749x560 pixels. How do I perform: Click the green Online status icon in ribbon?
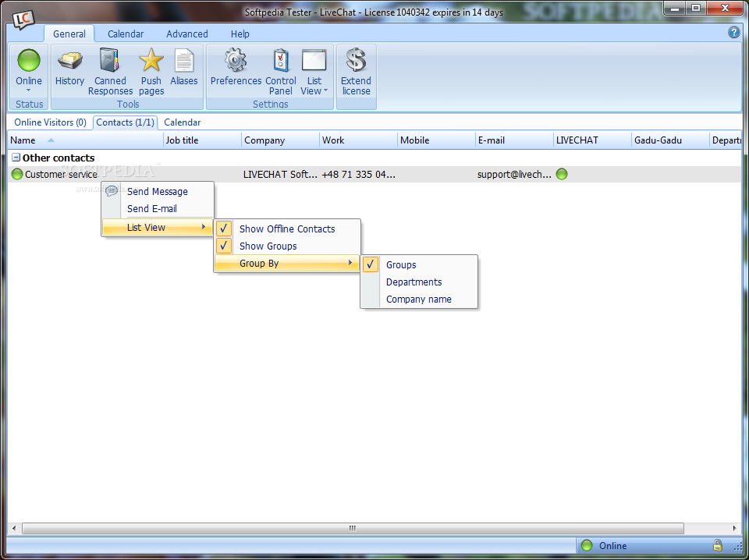pos(29,60)
